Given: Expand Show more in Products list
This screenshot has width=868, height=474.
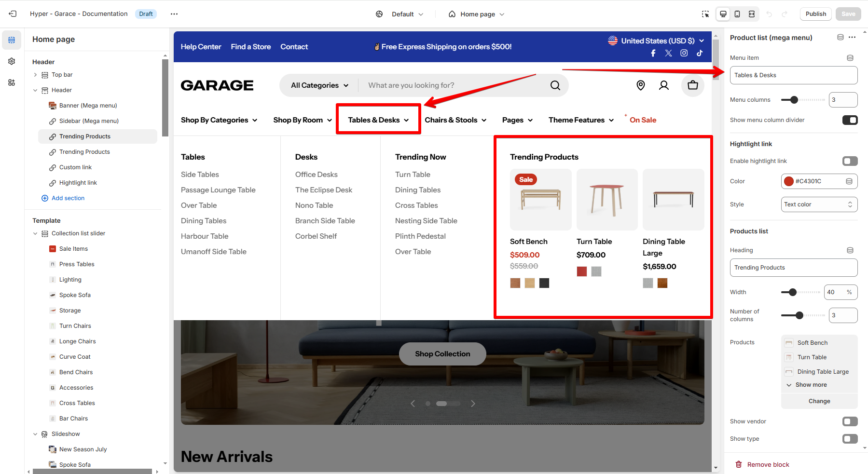Looking at the screenshot, I should 807,385.
